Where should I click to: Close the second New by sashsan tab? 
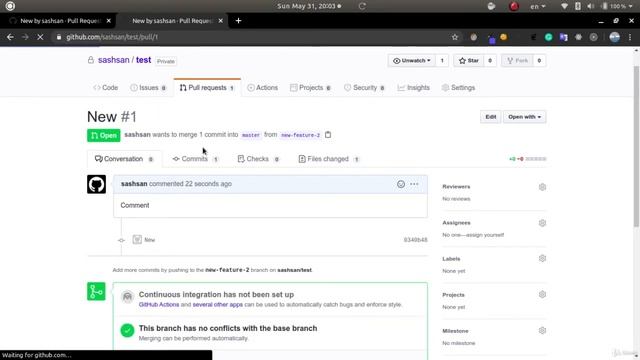(x=220, y=21)
